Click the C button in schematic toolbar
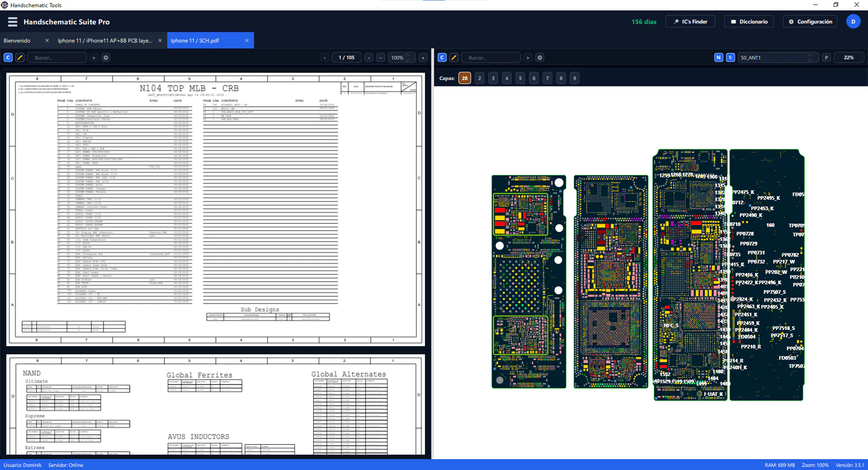Viewport: 868px width, 470px height. coord(8,57)
